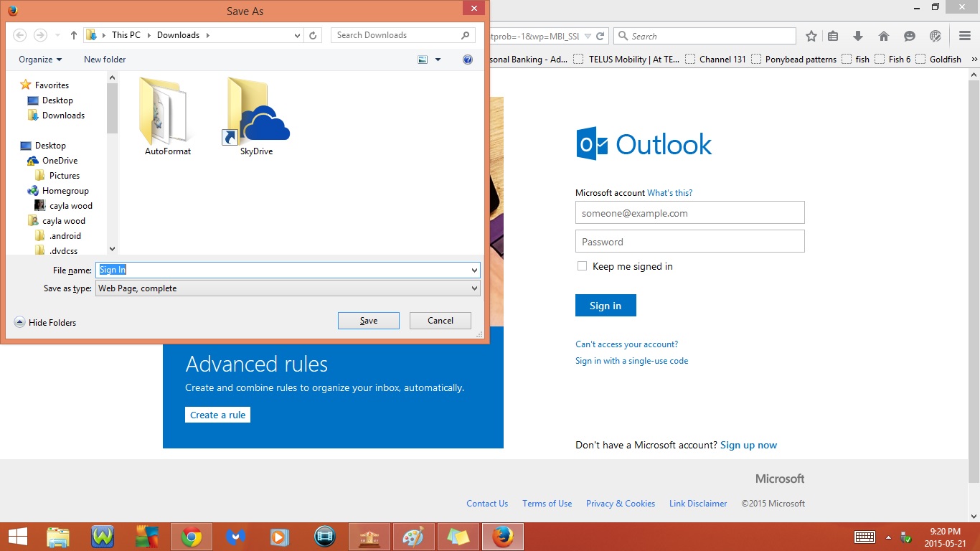Show hidden tray icons arrow
Viewport: 980px width, 551px height.
(888, 537)
